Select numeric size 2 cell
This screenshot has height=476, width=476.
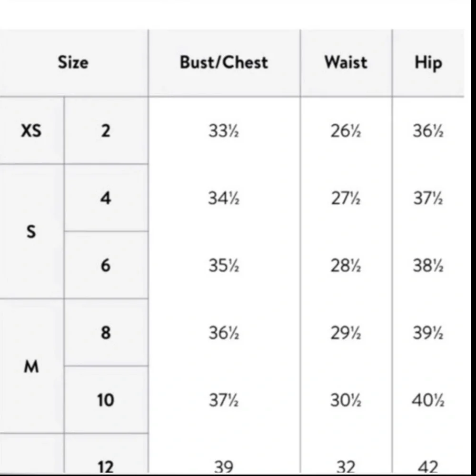point(106,130)
